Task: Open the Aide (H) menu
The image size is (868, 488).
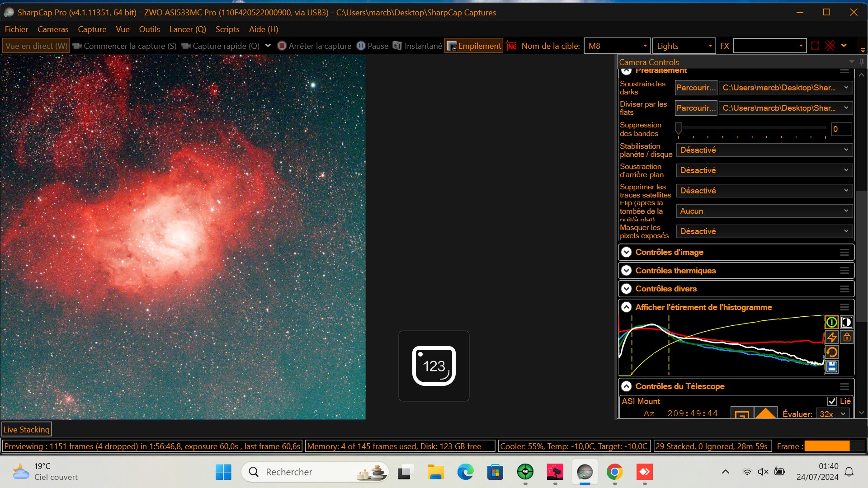Action: click(264, 29)
